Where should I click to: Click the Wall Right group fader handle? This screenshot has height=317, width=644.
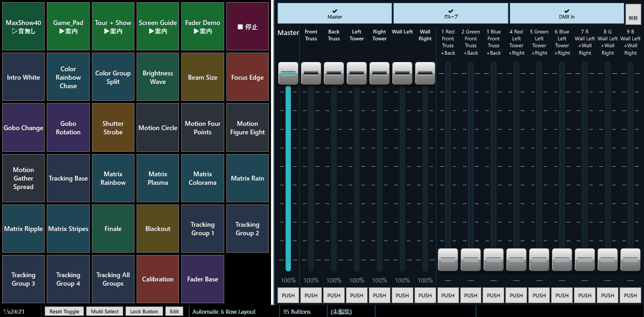pyautogui.click(x=425, y=73)
